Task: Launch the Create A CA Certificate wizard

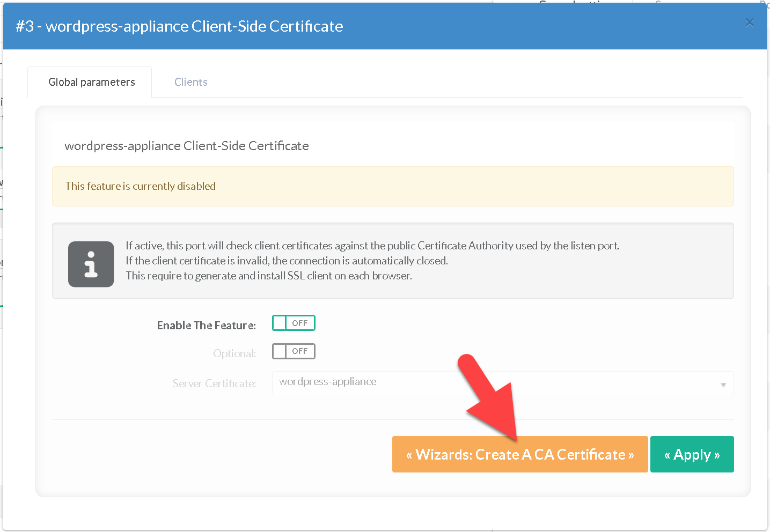Action: pos(519,454)
